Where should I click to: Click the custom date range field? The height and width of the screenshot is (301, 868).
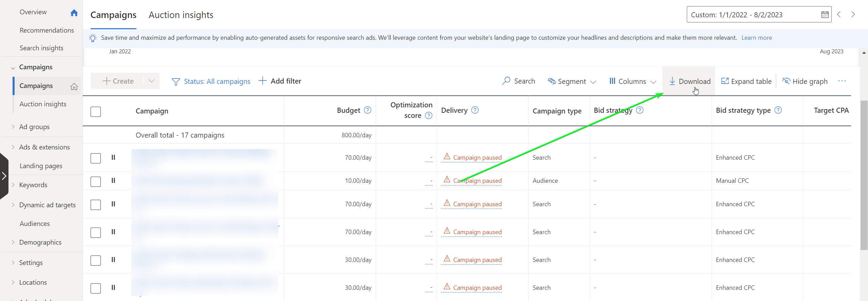(759, 15)
